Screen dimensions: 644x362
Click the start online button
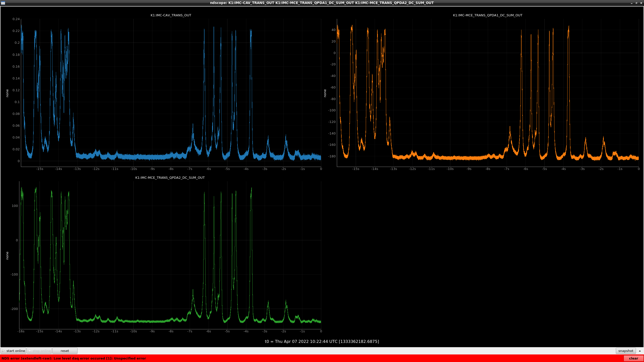click(x=13, y=351)
